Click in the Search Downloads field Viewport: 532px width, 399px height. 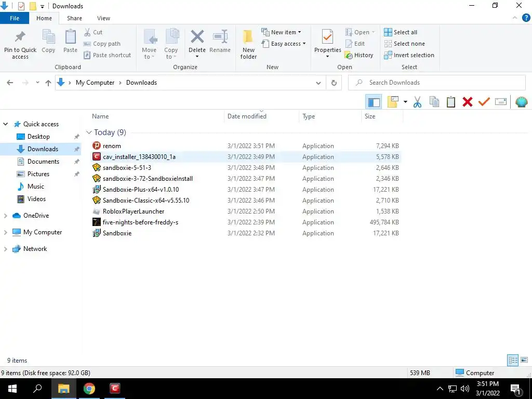pyautogui.click(x=436, y=83)
